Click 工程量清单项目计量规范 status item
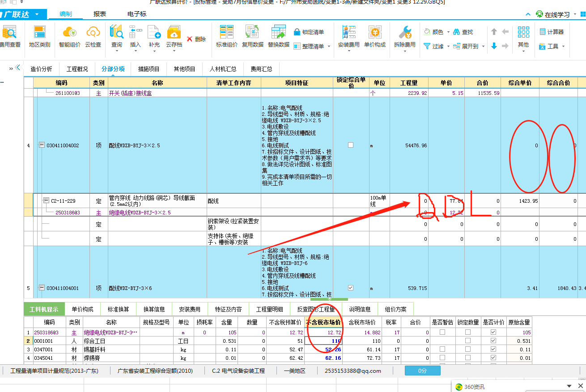This screenshot has width=586, height=392. pyautogui.click(x=54, y=371)
